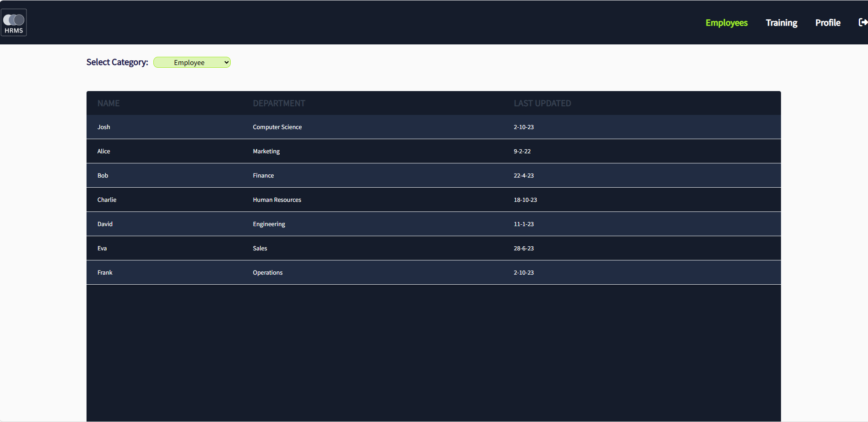
Task: Click Frank's last updated date 2-10-23
Action: click(524, 273)
